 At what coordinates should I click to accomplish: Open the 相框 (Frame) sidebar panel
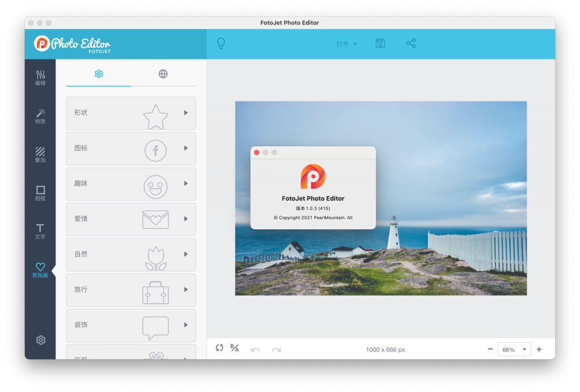[40, 193]
